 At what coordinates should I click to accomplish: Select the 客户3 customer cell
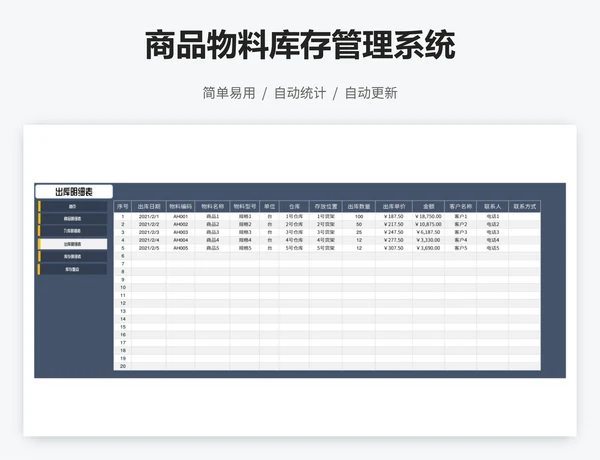click(461, 232)
